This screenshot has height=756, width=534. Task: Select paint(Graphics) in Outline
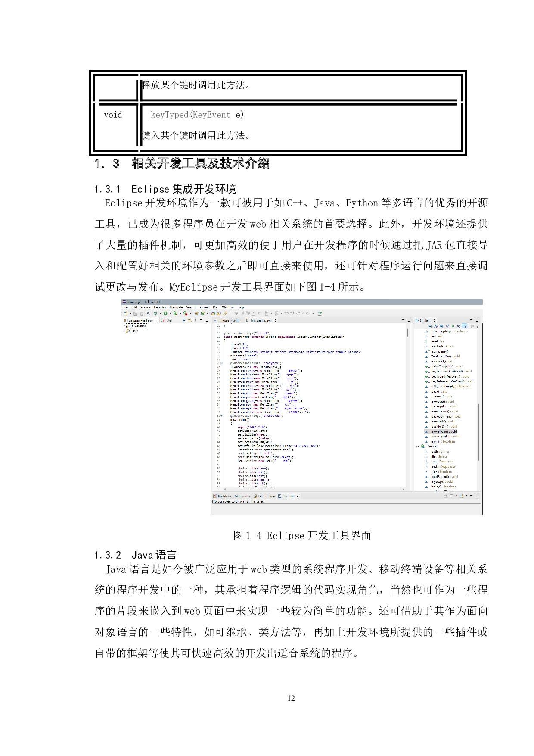[447, 366]
